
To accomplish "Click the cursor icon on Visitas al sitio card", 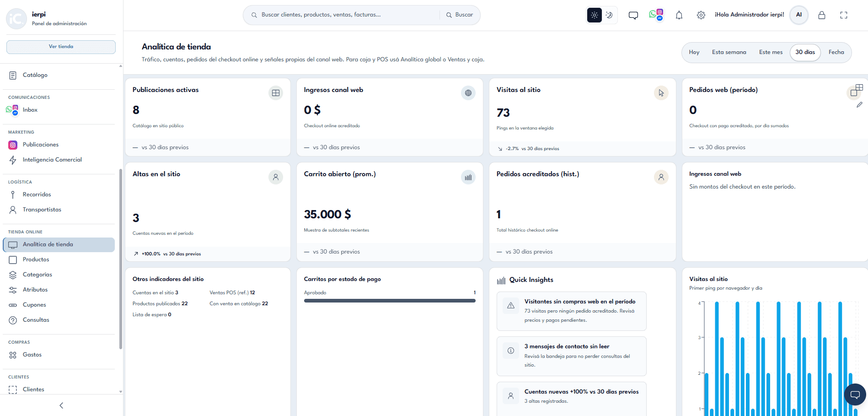I will pos(661,93).
